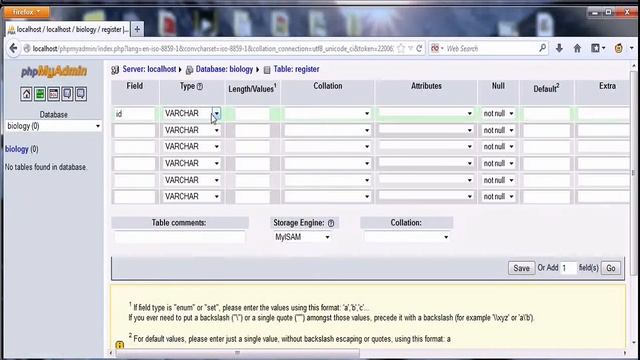Screen dimensions: 640x360
Task: Open a new tab with the plus button
Action: 138,29
